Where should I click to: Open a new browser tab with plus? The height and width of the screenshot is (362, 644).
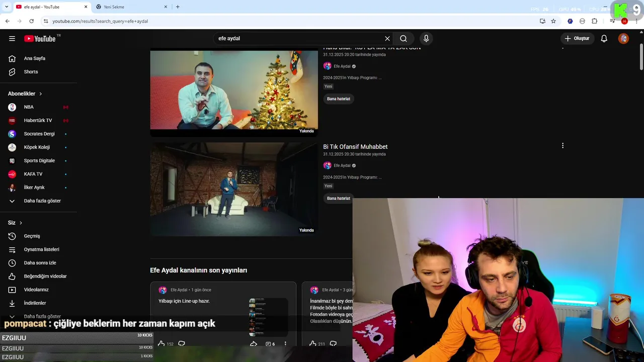[x=178, y=7]
